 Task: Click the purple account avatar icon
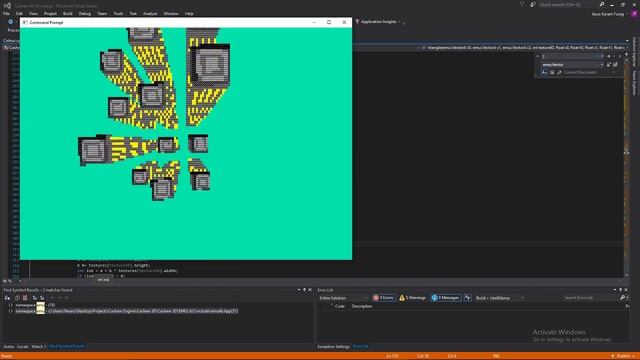point(634,14)
